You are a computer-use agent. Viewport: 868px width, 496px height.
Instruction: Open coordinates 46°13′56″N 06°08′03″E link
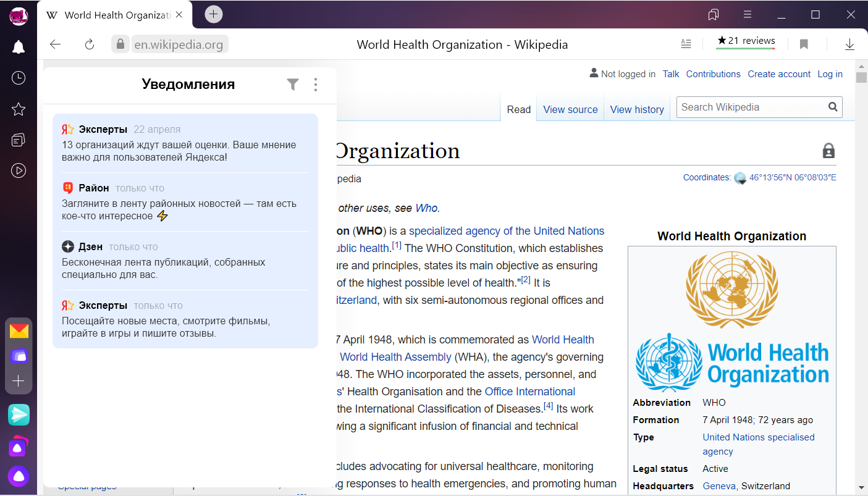point(793,178)
